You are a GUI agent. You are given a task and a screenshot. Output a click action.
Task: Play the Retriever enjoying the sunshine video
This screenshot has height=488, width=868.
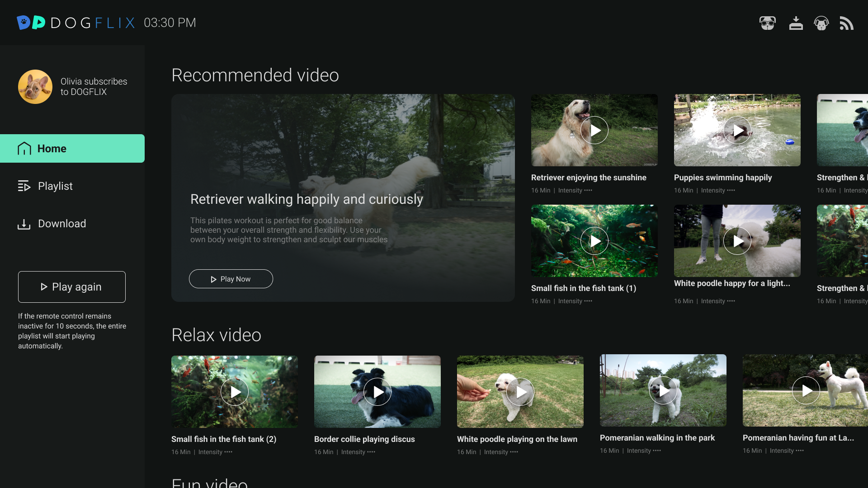pos(594,130)
